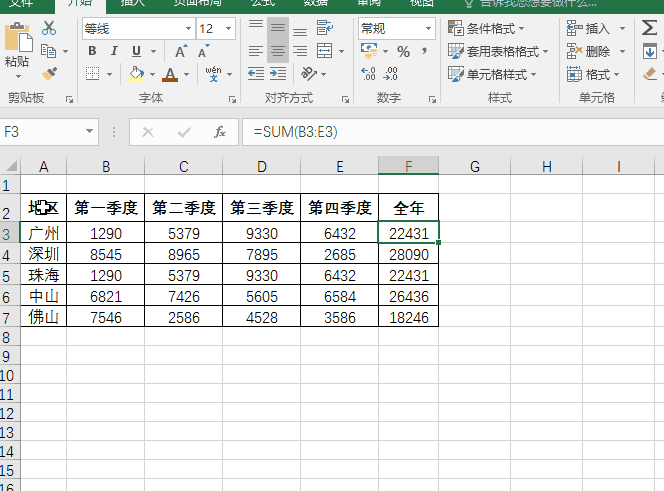Click the cell with value 28090
Screen dimensions: 664x491
409,254
